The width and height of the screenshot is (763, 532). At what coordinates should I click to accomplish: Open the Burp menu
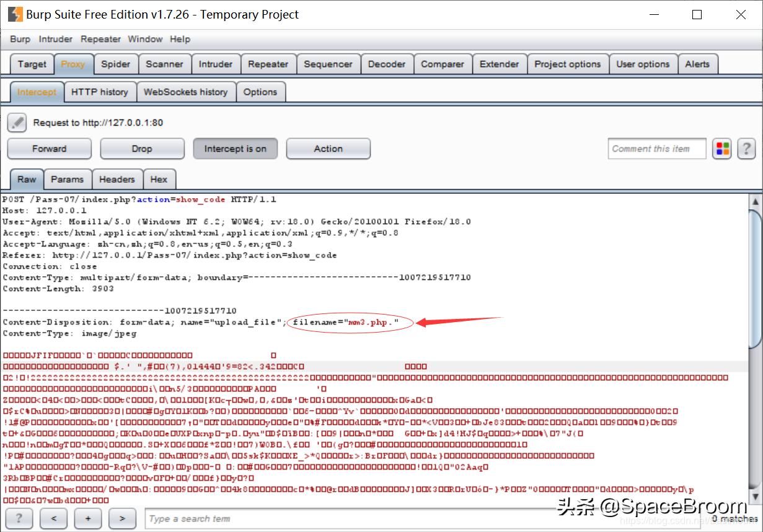pyautogui.click(x=20, y=39)
